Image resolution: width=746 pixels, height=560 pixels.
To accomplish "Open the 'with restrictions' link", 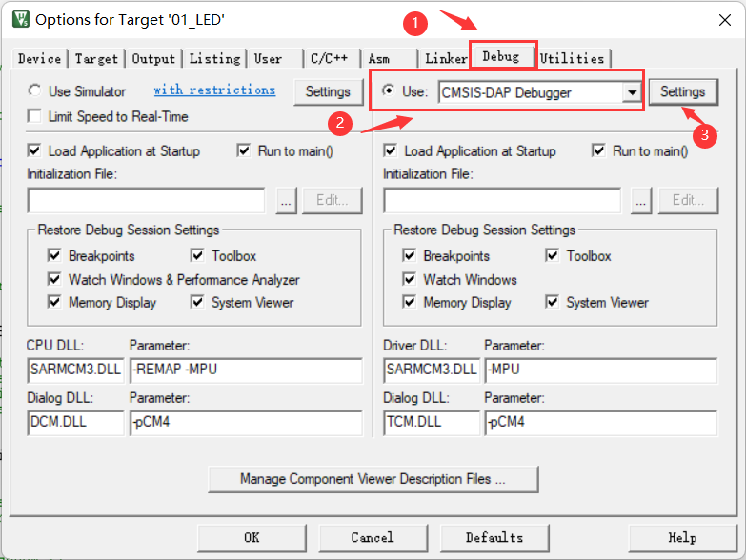I will click(x=214, y=90).
